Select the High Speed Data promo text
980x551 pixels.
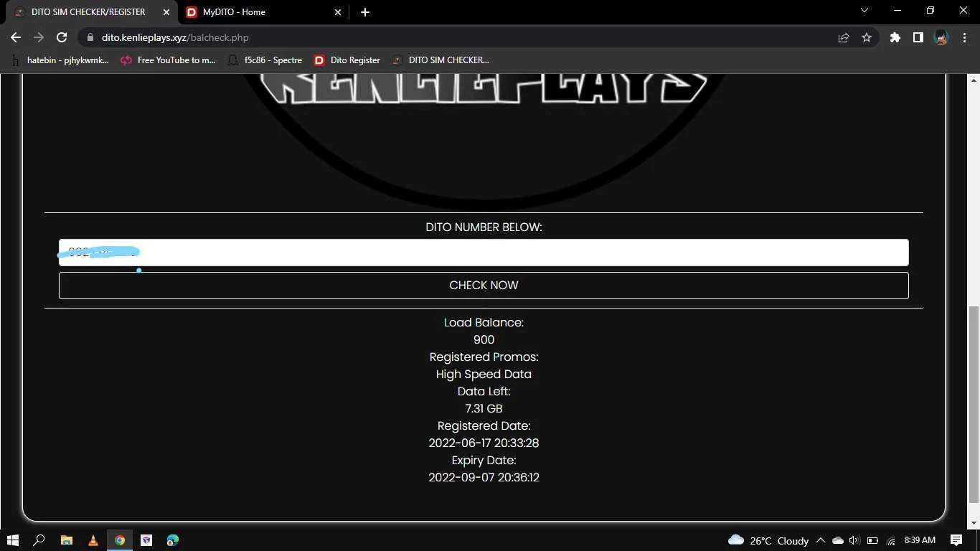(x=484, y=375)
